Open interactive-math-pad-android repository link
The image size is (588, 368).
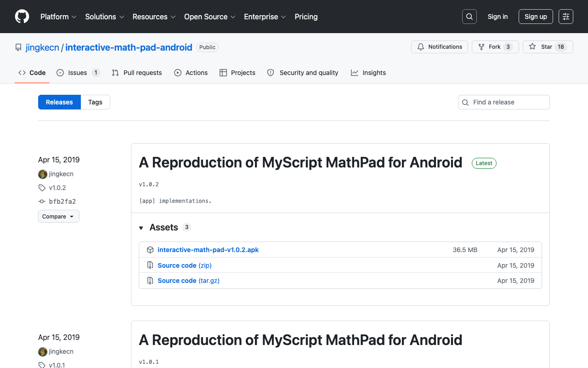129,47
